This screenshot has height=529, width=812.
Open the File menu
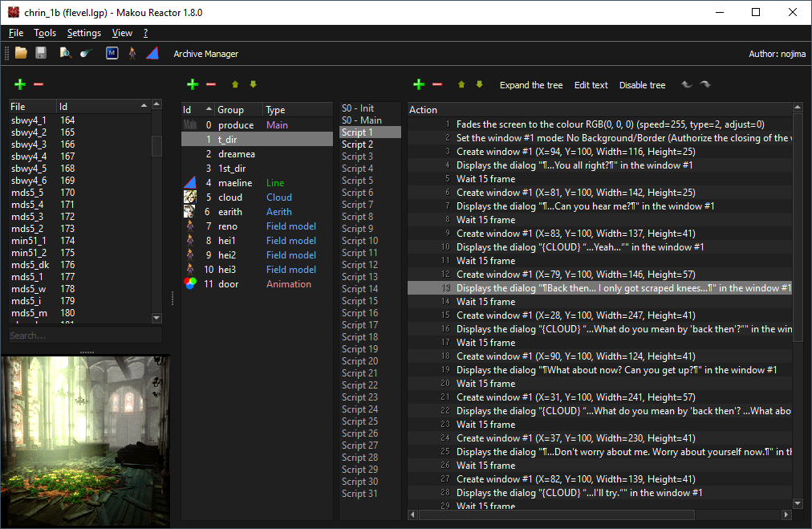[16, 33]
